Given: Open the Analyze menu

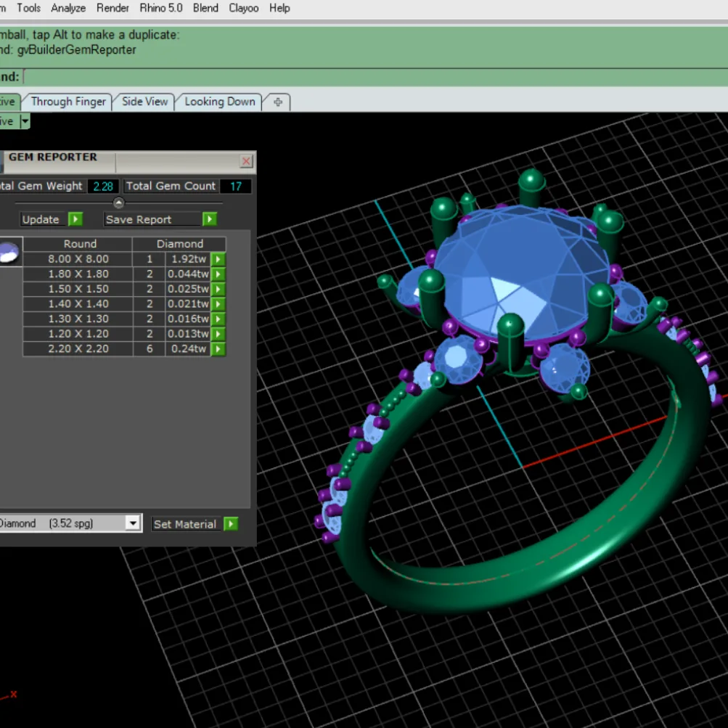Looking at the screenshot, I should 68,8.
